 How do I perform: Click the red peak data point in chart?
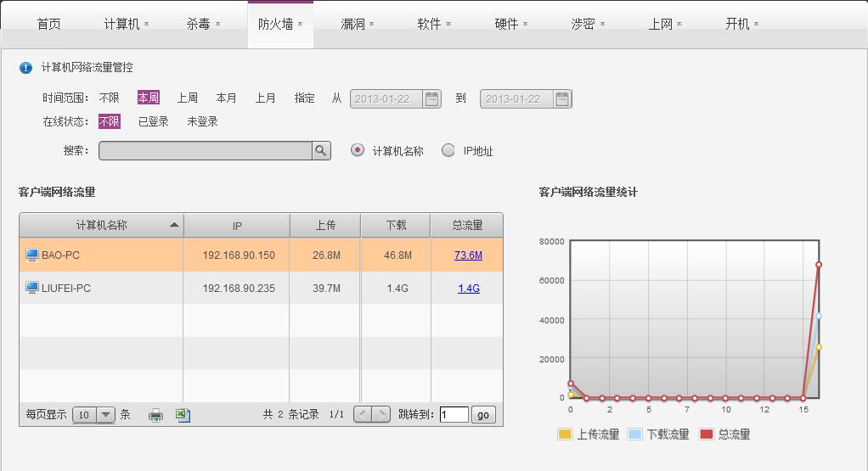point(818,265)
